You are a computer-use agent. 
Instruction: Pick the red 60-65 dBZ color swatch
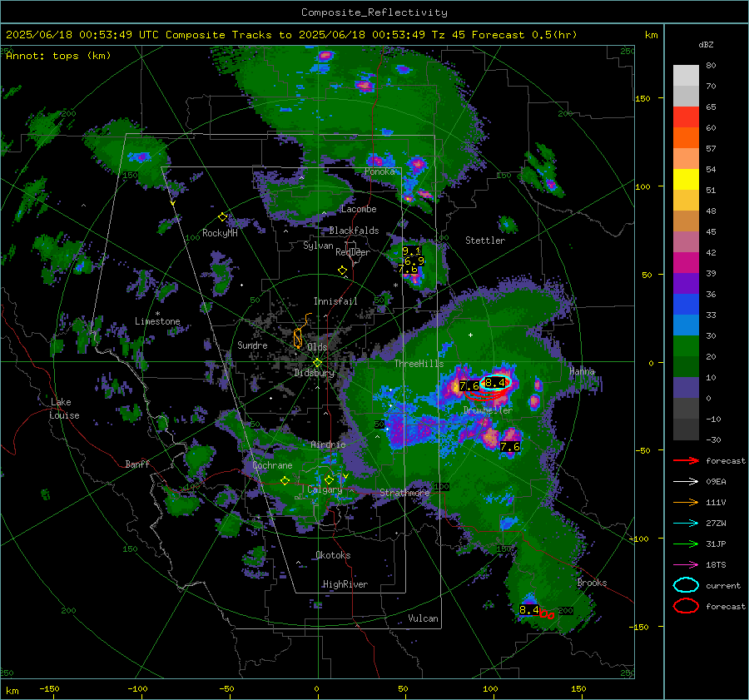686,117
